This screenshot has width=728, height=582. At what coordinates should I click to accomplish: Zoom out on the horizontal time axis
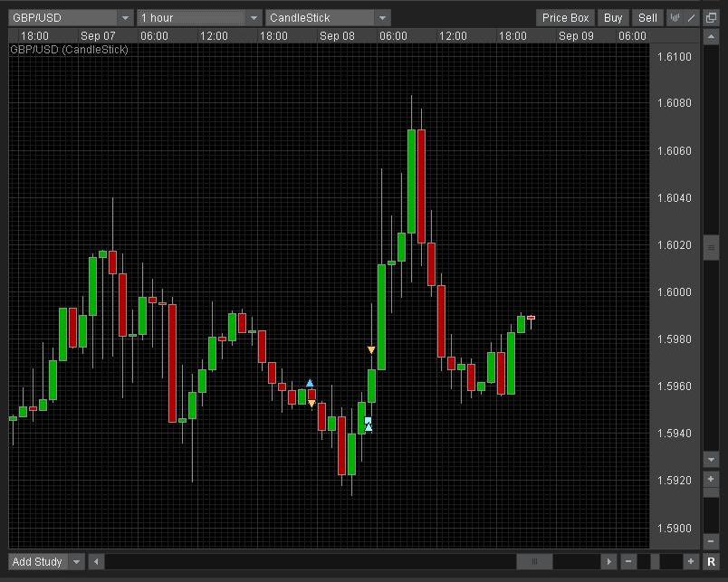tap(628, 562)
